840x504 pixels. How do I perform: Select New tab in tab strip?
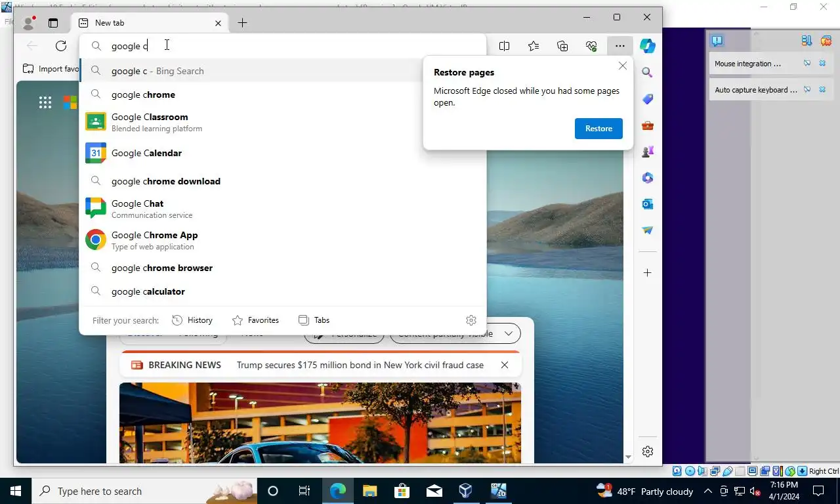(x=150, y=23)
